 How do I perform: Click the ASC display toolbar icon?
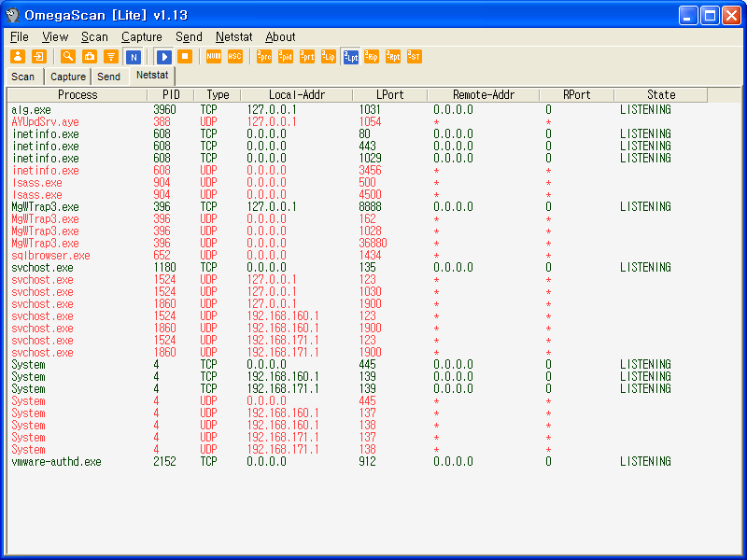(235, 57)
